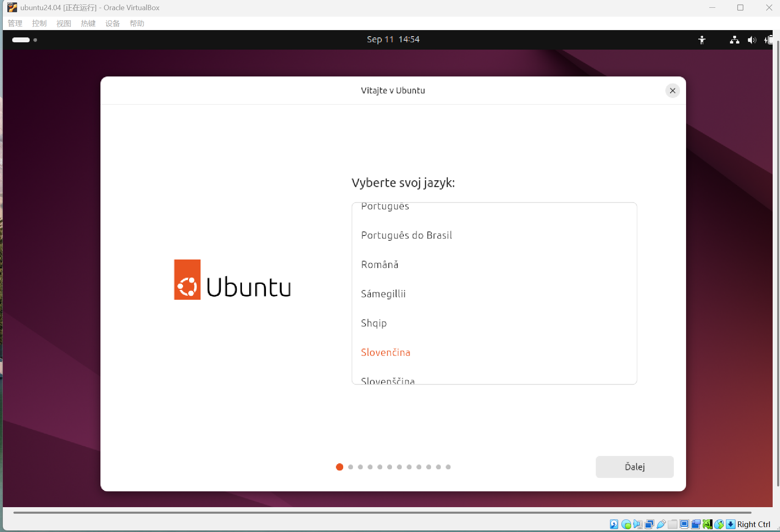
Task: Click VirtualBox mouse integration indicator icon
Action: (719, 524)
